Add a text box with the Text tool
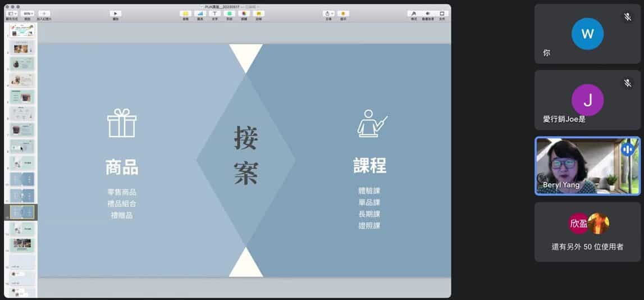Viewport: 644px width, 300px height. tap(215, 13)
